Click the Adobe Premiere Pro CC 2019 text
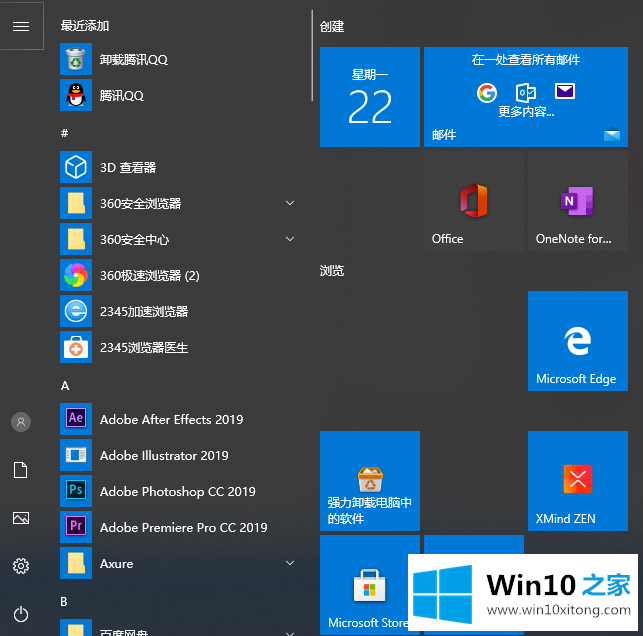Screen dimensions: 643x636 point(183,527)
